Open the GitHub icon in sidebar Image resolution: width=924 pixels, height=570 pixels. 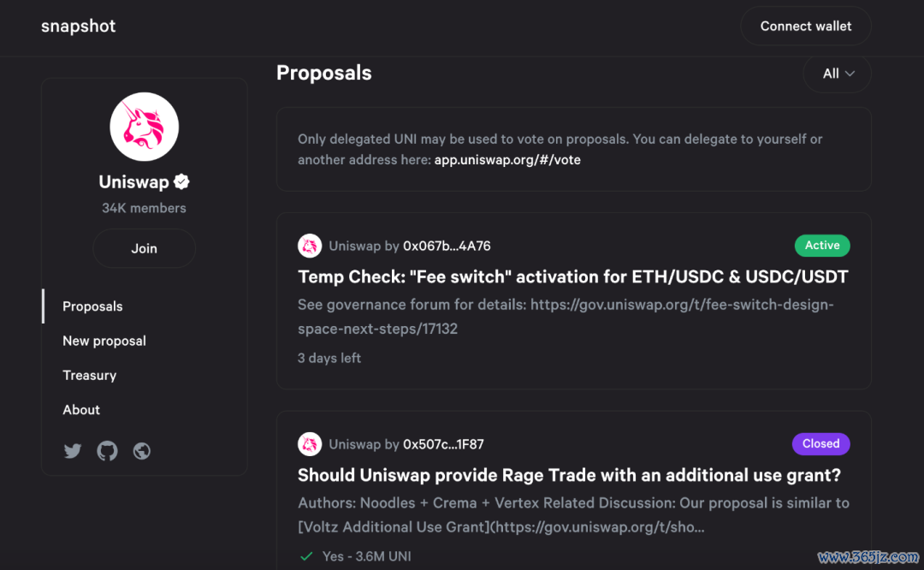point(107,451)
